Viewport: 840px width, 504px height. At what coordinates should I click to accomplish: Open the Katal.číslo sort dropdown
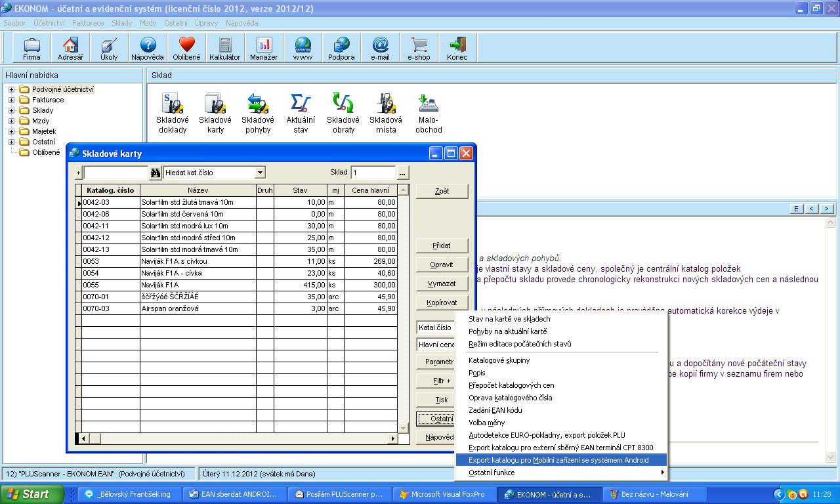pos(436,327)
